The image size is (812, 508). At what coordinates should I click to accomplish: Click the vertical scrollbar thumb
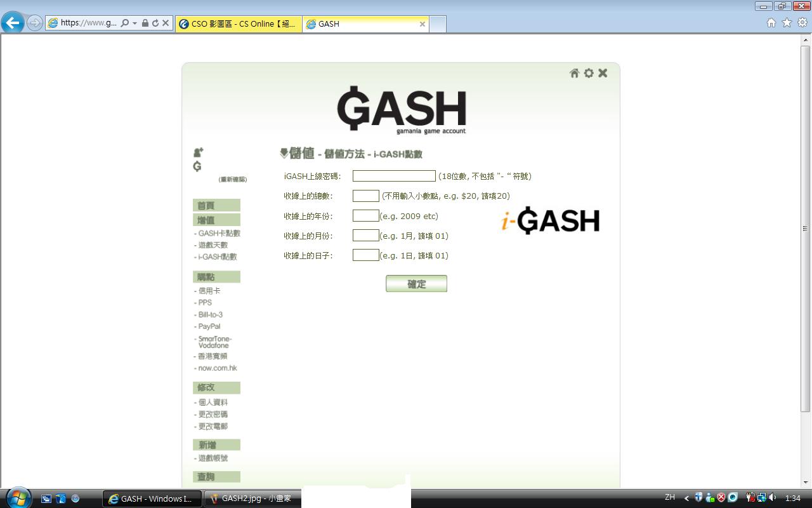coord(806,229)
